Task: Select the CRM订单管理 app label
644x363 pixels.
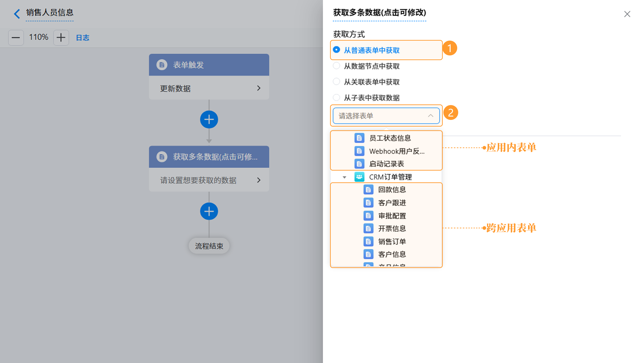Action: tap(390, 177)
